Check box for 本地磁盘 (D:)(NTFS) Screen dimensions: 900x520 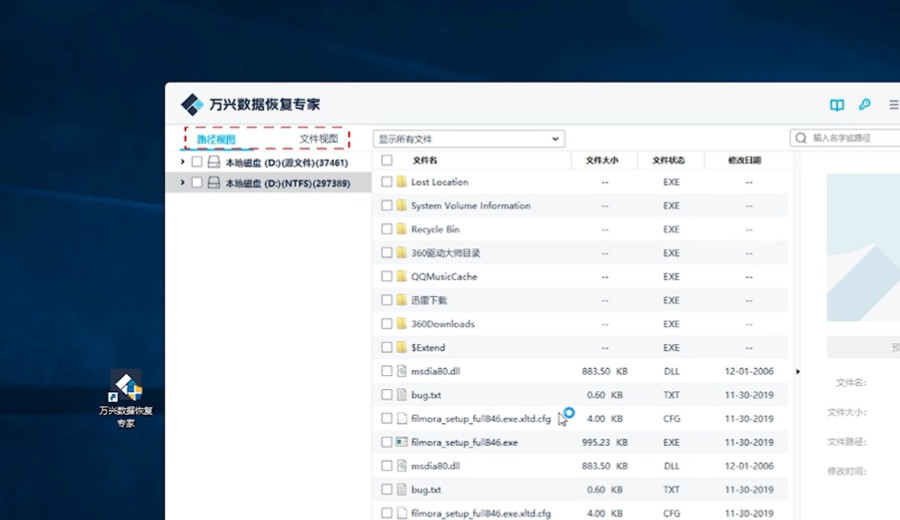197,183
